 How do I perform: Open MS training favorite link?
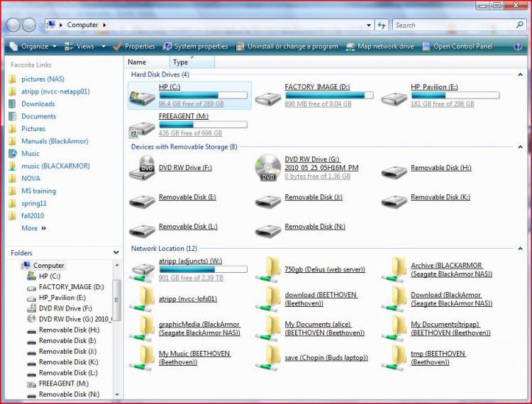[39, 191]
